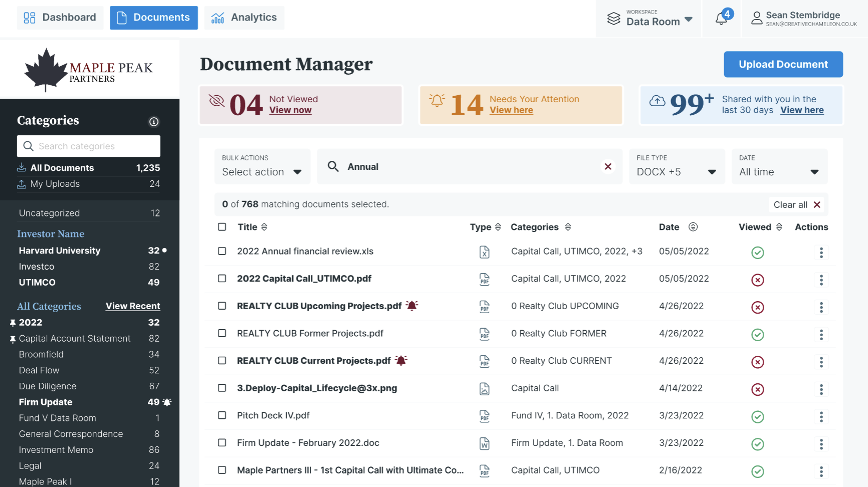
Task: Click PDF icon of 2022 Capital Call_UTIMCO.pdf
Action: (x=484, y=280)
